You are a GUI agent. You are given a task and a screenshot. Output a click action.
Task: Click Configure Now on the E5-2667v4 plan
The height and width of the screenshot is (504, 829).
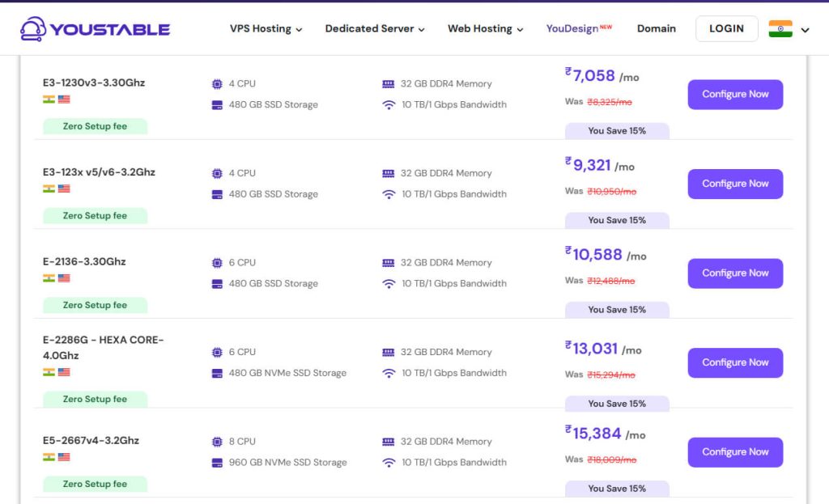[x=735, y=452]
